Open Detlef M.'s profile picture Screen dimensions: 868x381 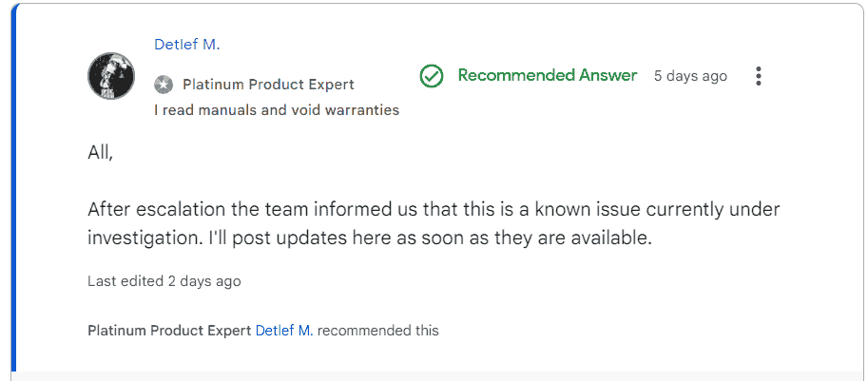[110, 76]
